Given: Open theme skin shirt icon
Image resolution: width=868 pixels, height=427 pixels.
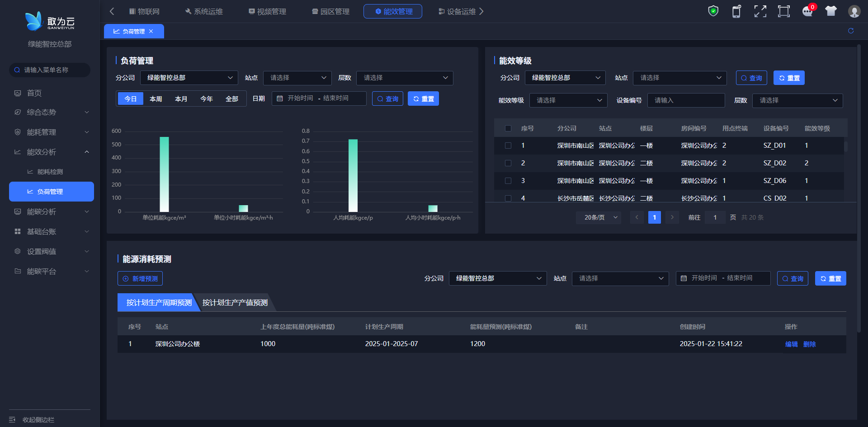Looking at the screenshot, I should [x=830, y=11].
